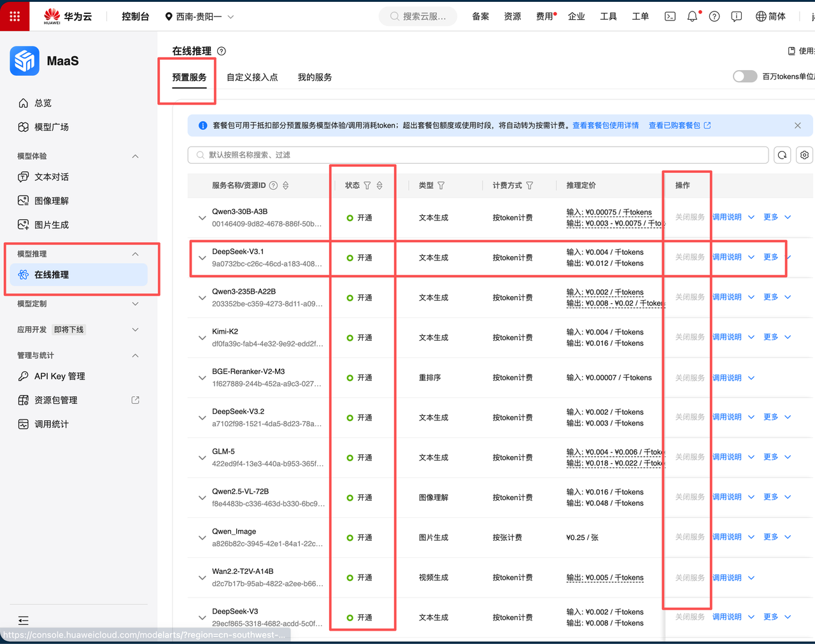Collapse the 管理与统计 sidebar section
815x644 pixels.
[135, 355]
